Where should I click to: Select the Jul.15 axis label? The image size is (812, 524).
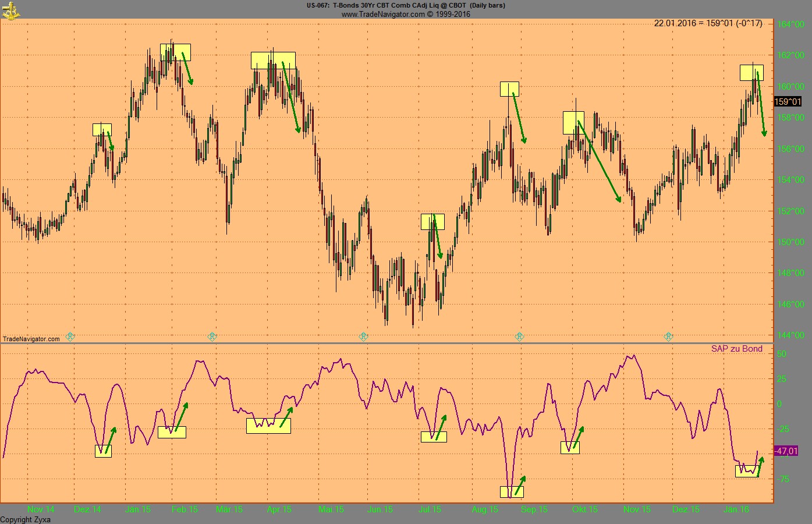point(429,509)
